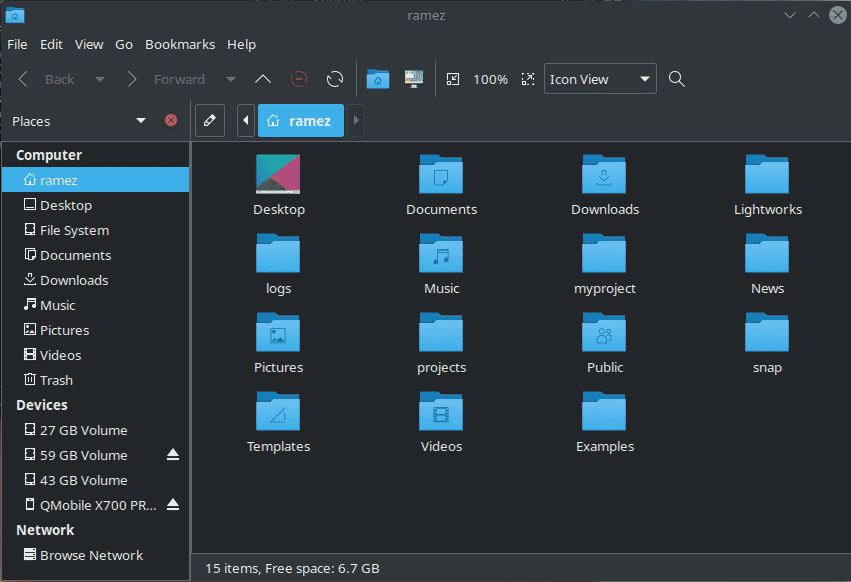Viewport: 851px width, 582px height.
Task: Eject the QMobile X700 device
Action: (173, 504)
